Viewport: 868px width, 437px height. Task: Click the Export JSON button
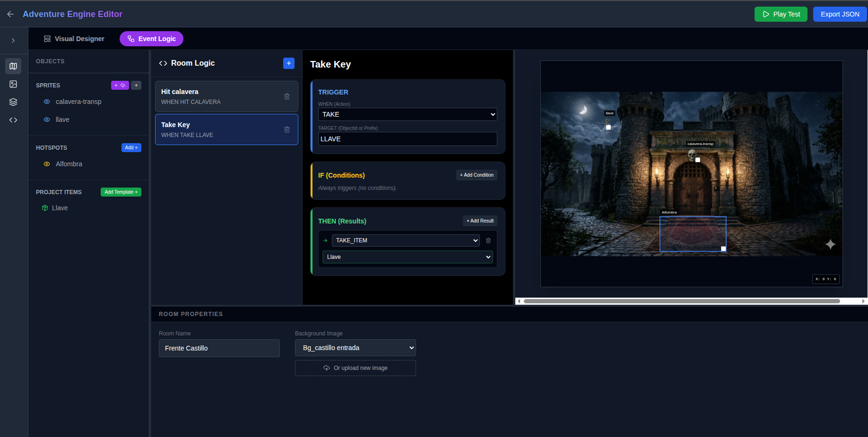840,14
